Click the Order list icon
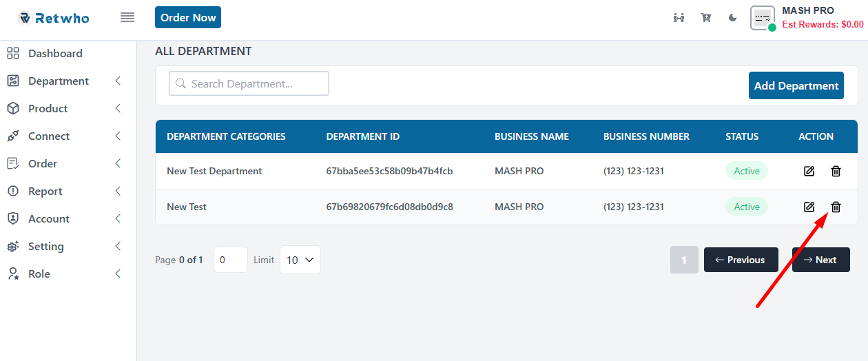 [13, 163]
